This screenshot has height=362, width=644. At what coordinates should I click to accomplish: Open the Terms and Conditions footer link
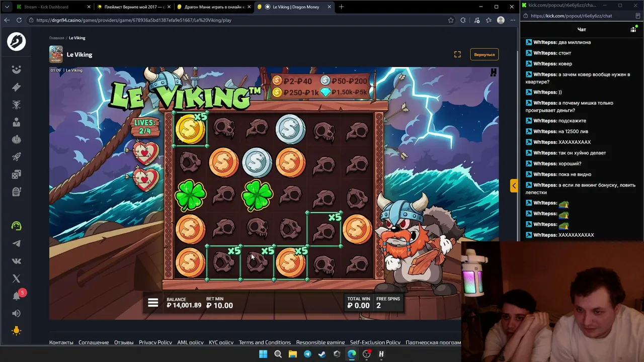point(265,342)
